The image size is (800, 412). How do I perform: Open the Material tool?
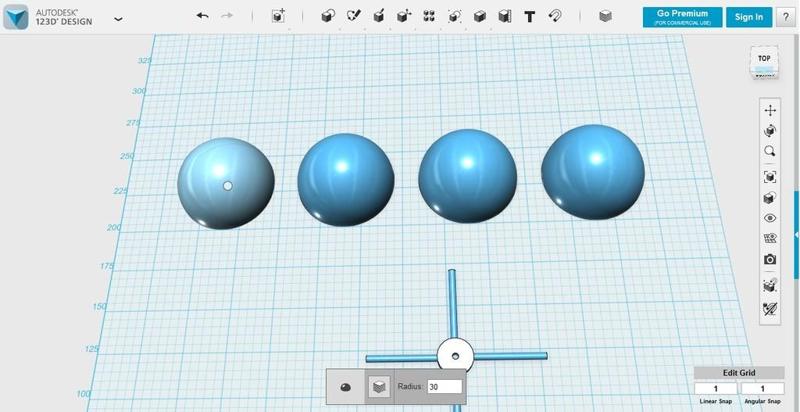coord(605,16)
